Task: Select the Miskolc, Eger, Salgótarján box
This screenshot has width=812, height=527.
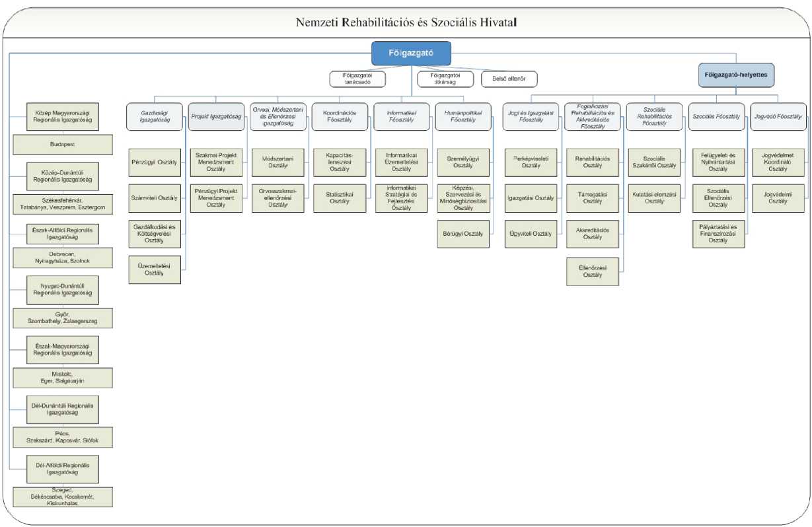Action: [63, 378]
